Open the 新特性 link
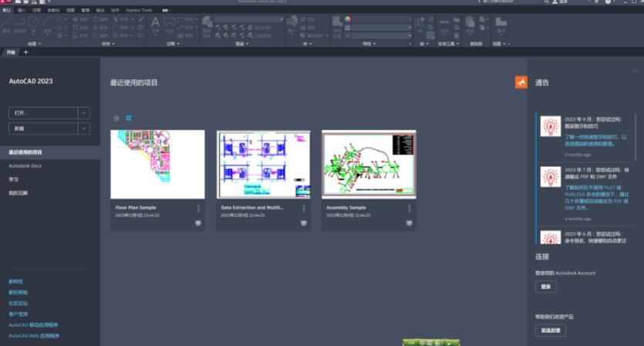 click(x=15, y=282)
